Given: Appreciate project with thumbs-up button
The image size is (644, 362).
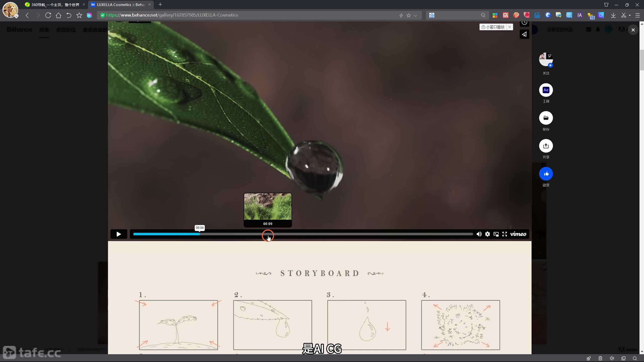Looking at the screenshot, I should 546,174.
